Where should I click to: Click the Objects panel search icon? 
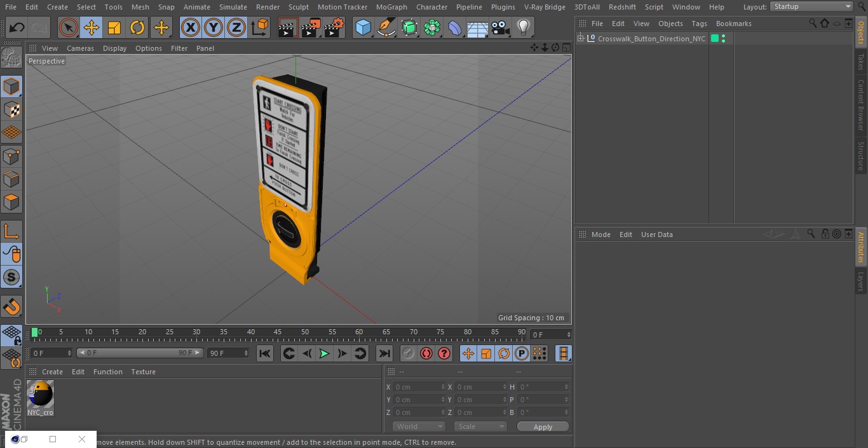point(813,23)
